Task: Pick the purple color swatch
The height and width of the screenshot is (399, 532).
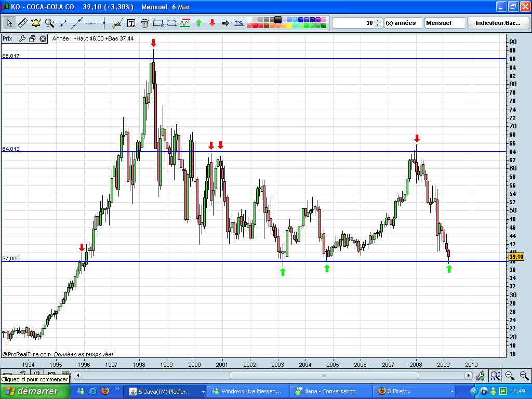Action: (x=318, y=20)
